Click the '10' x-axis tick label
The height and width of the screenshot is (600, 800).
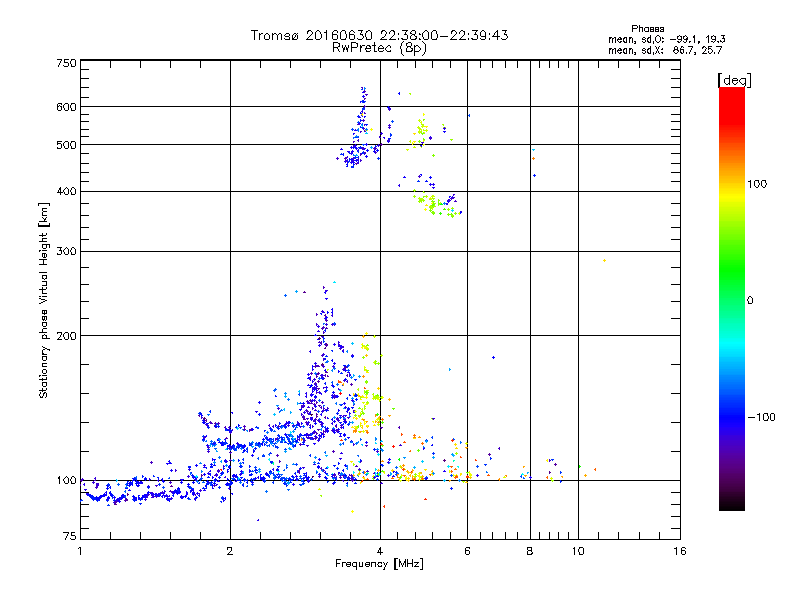(x=578, y=551)
